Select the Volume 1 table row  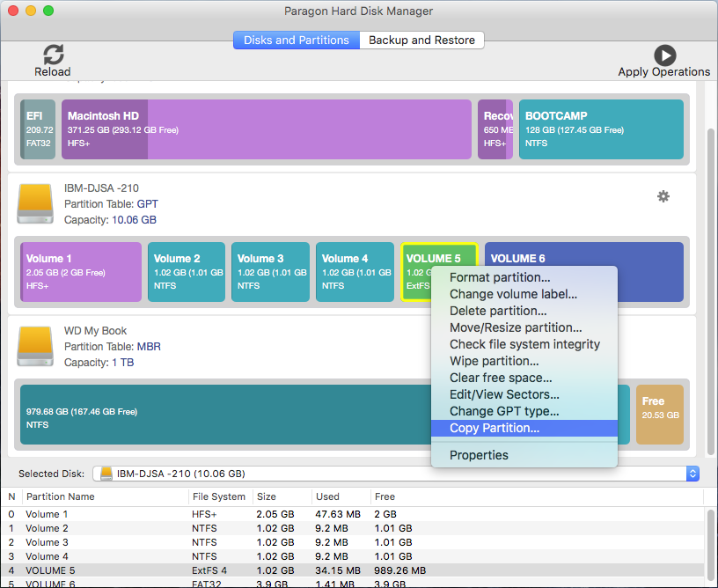click(x=353, y=514)
